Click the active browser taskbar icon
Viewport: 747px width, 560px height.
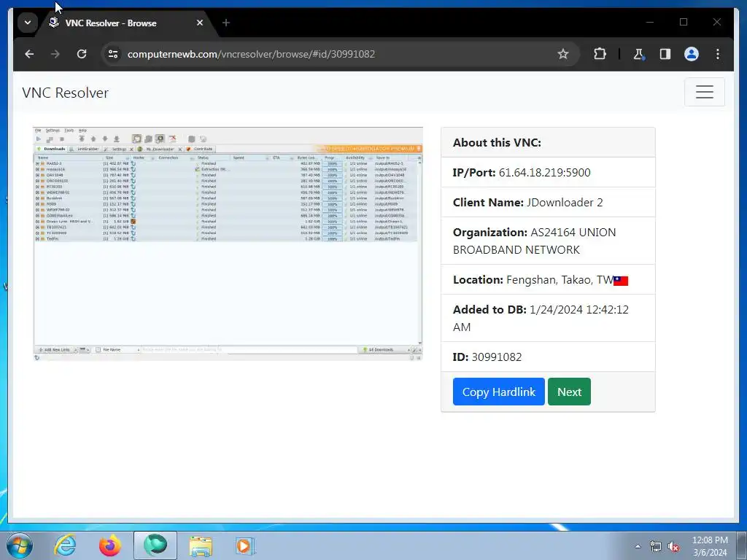tap(155, 545)
